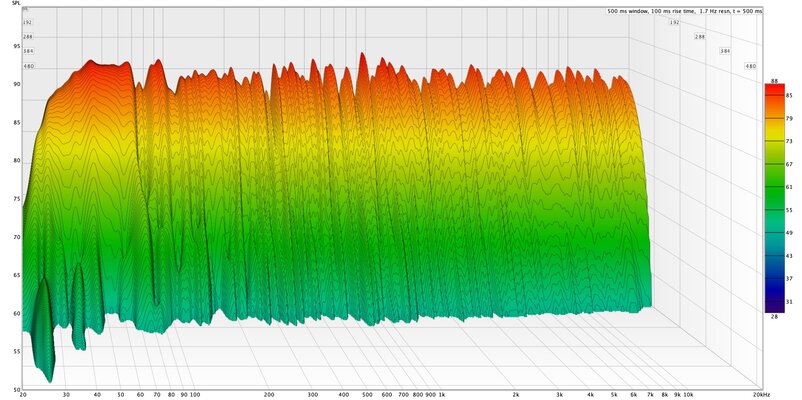
Task: Click the 73 value on the color legend
Action: (x=789, y=141)
